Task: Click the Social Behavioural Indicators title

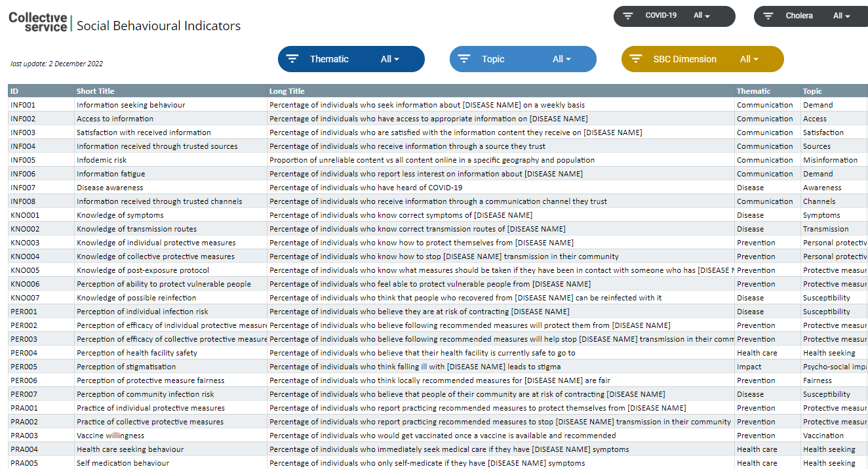Action: [159, 26]
